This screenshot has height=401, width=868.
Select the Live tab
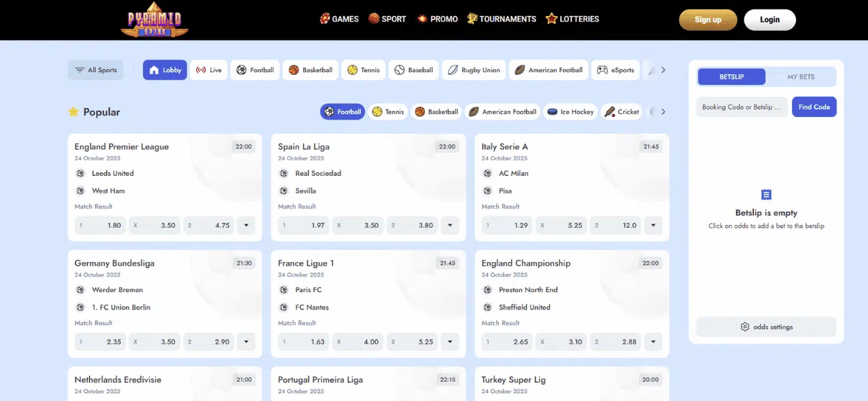point(209,70)
